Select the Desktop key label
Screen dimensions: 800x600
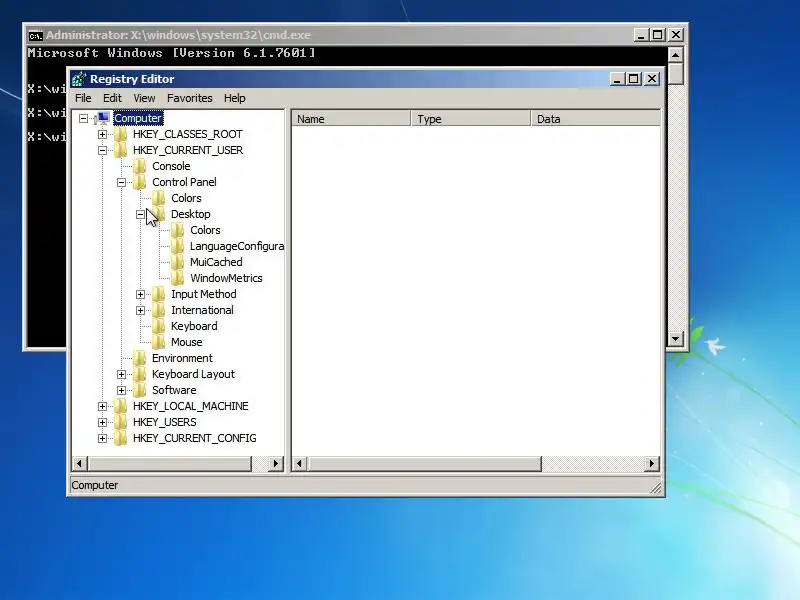[191, 214]
